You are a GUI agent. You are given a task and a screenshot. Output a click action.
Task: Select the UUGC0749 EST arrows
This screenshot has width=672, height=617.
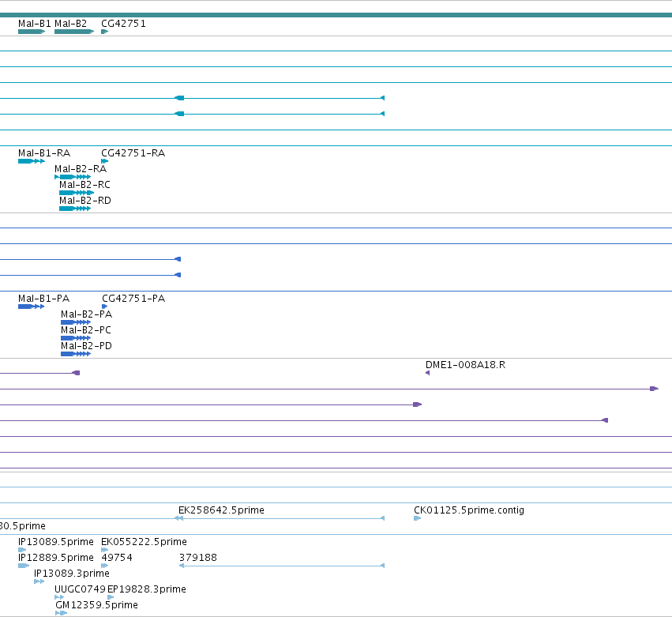click(x=59, y=598)
